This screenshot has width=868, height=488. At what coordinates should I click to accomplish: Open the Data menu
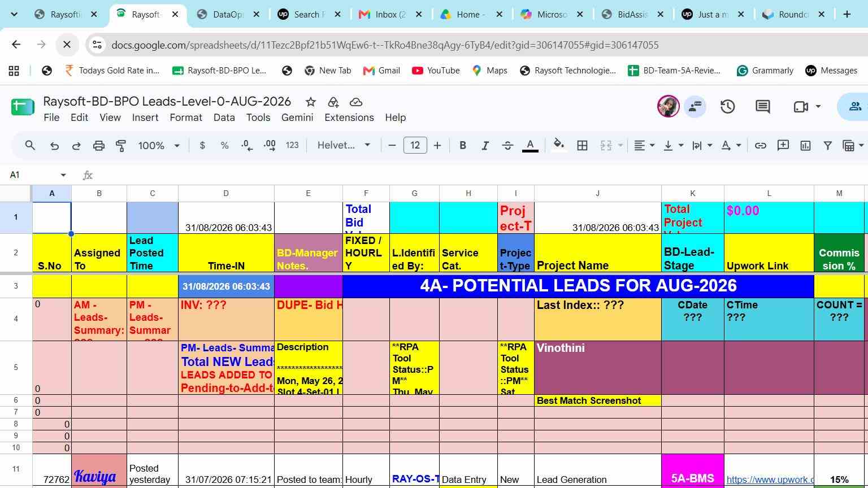click(x=224, y=117)
